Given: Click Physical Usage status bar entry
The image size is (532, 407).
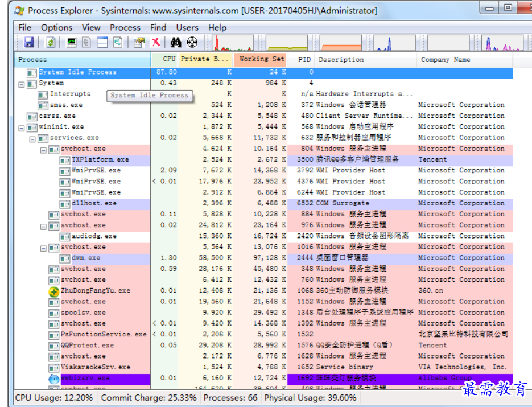Looking at the screenshot, I should (x=310, y=398).
